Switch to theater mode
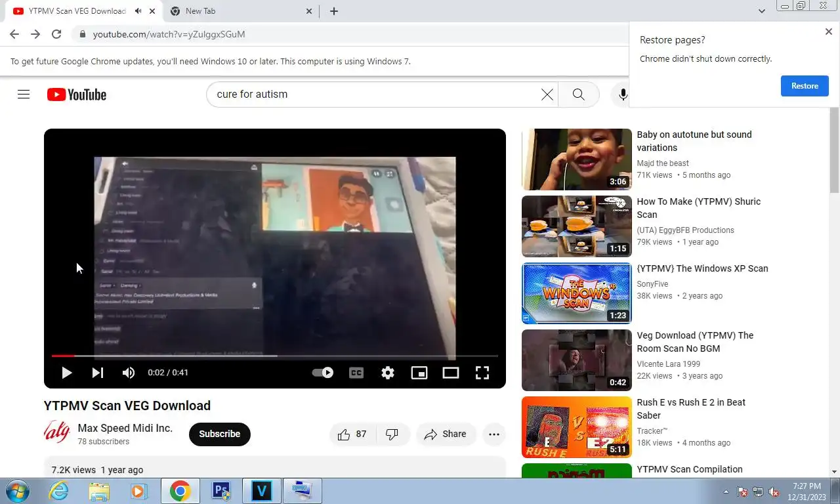The width and height of the screenshot is (840, 504). coord(451,373)
